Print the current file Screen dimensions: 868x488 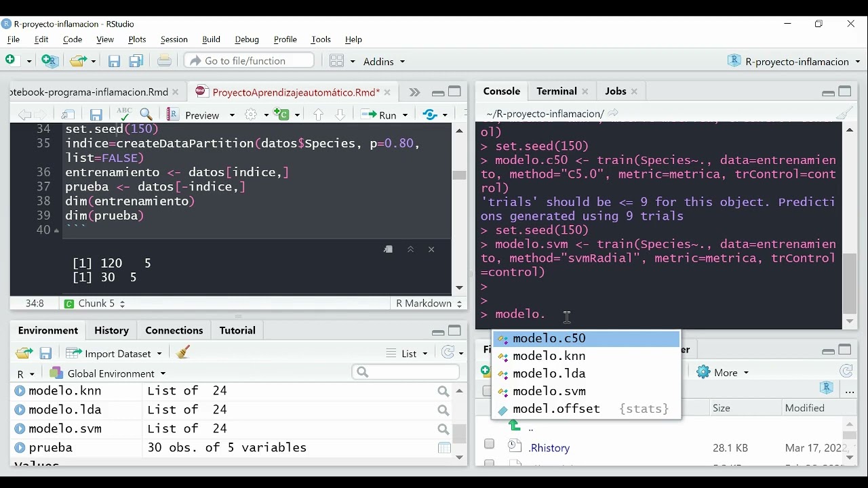pyautogui.click(x=164, y=61)
